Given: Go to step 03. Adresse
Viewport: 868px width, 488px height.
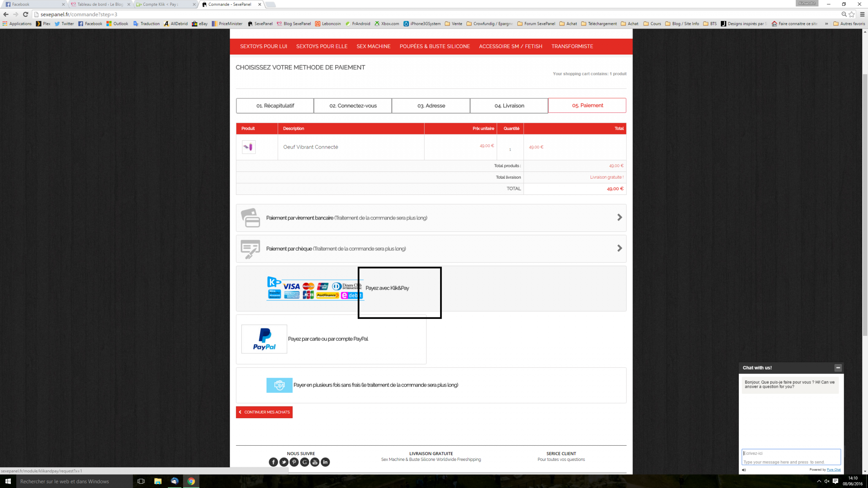Looking at the screenshot, I should coord(431,106).
